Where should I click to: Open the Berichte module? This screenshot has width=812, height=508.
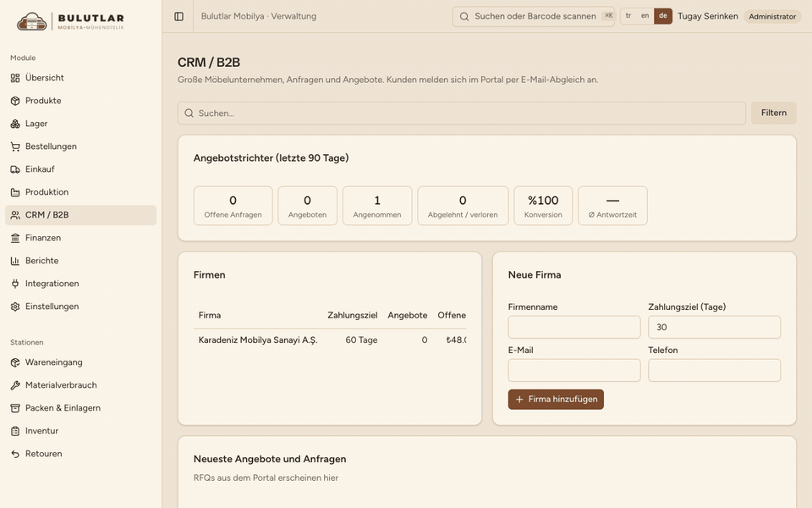click(81, 260)
